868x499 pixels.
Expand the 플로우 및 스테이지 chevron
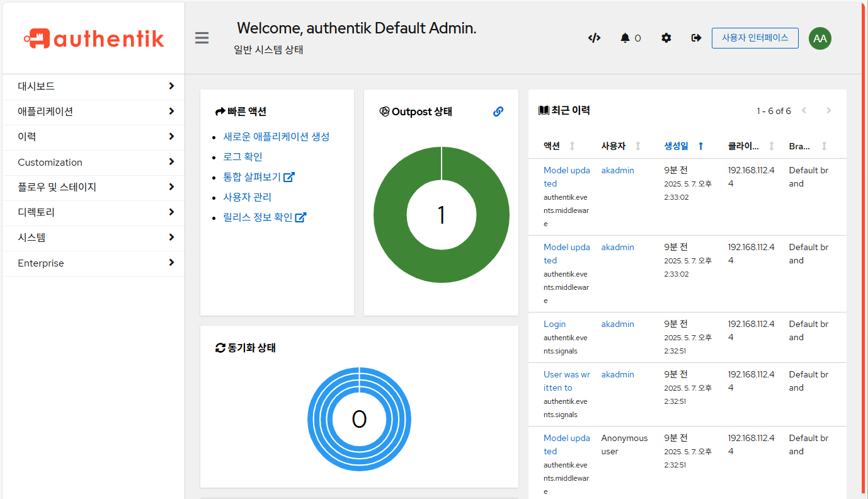pyautogui.click(x=171, y=187)
